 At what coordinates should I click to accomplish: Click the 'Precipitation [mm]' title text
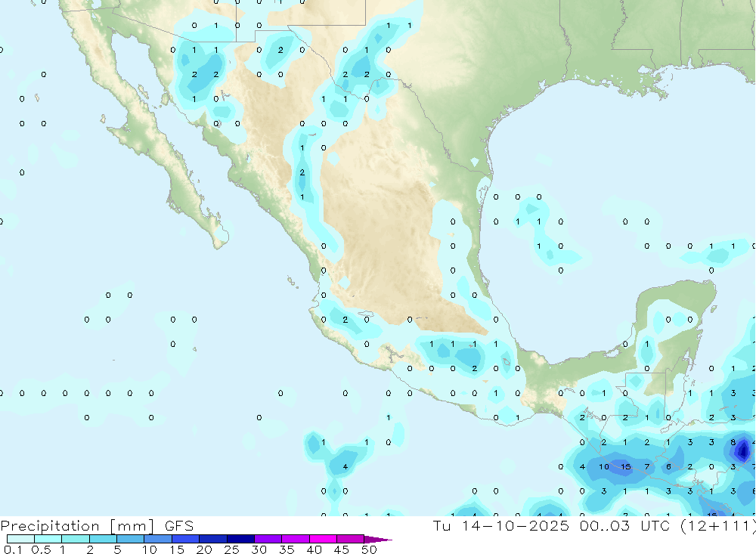coord(77,526)
